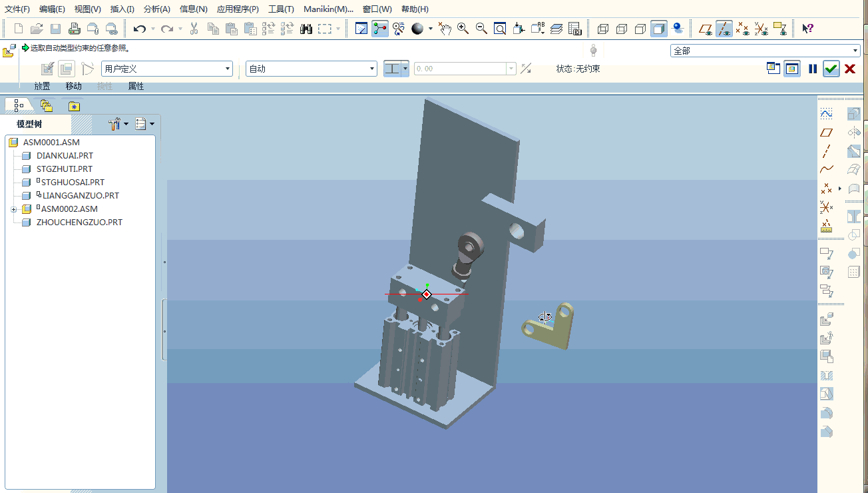Open the orient mode icon

tap(399, 29)
